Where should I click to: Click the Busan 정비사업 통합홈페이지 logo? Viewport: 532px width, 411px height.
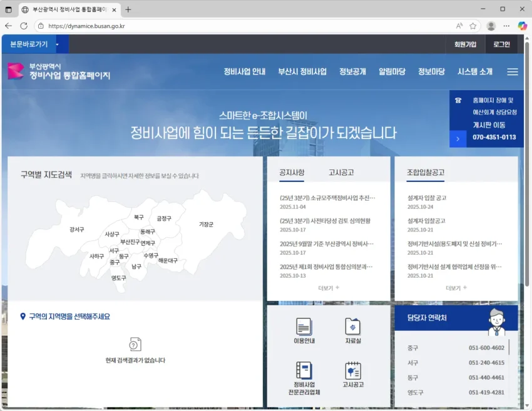tap(59, 71)
